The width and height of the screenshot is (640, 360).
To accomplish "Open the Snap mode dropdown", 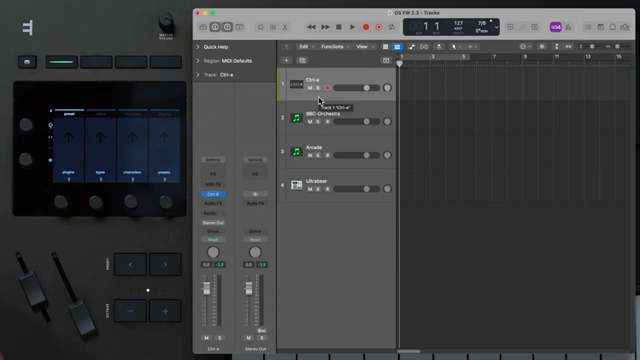I will (525, 47).
